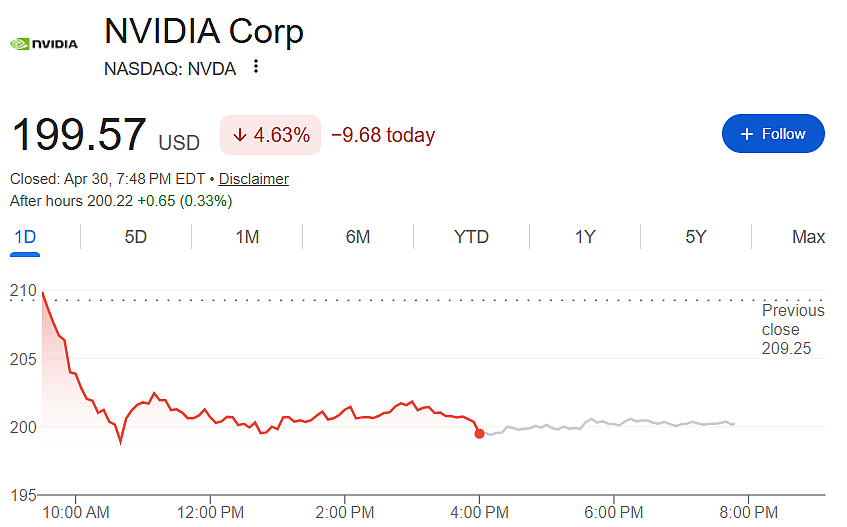Choose the 5Y chart range
This screenshot has width=847, height=527.
coord(696,237)
